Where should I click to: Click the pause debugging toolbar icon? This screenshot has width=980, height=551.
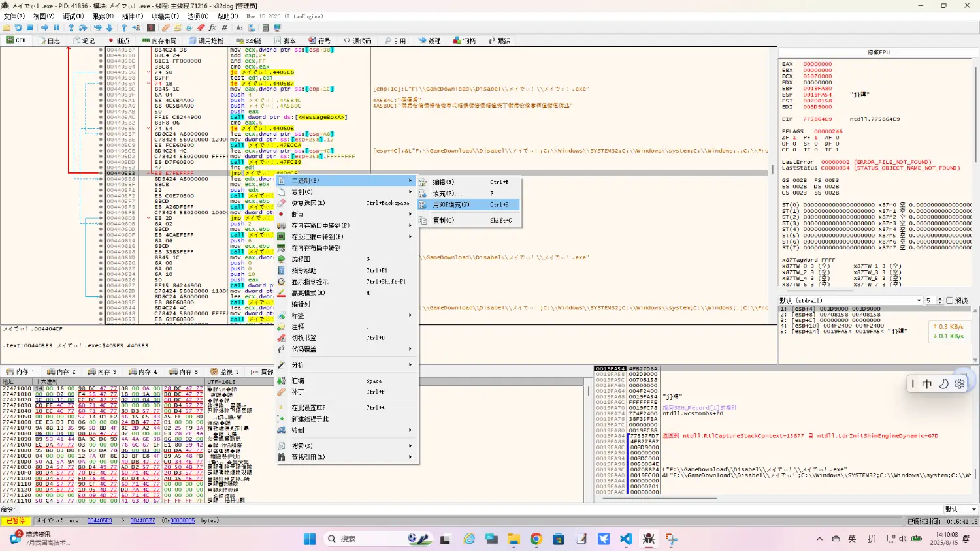[x=56, y=28]
